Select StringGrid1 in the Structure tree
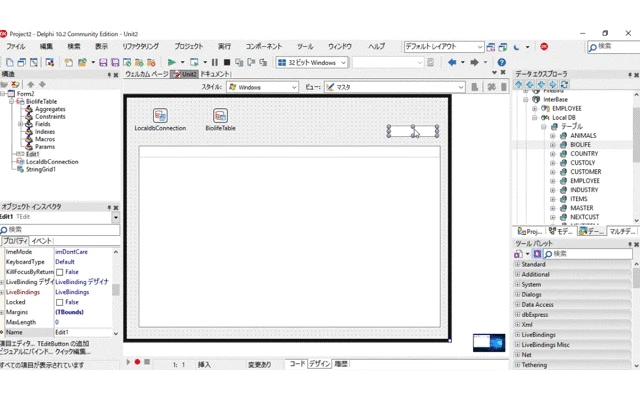Image resolution: width=640 pixels, height=400 pixels. point(41,169)
